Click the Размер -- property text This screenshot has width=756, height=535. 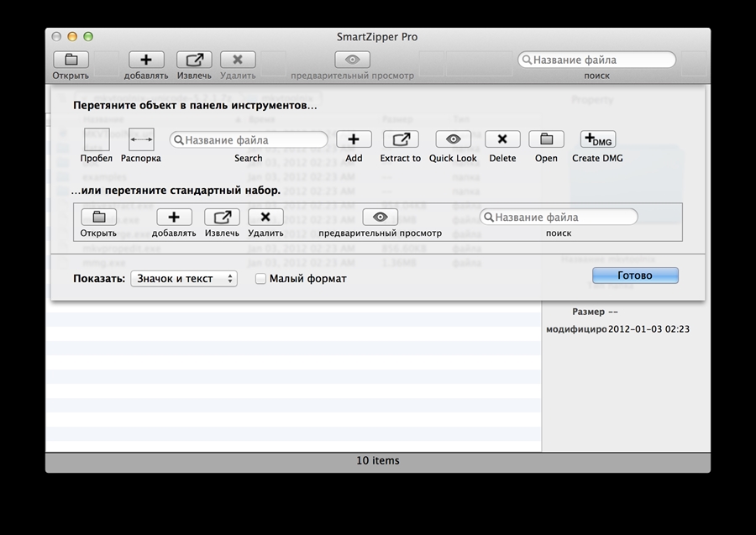[x=595, y=312]
